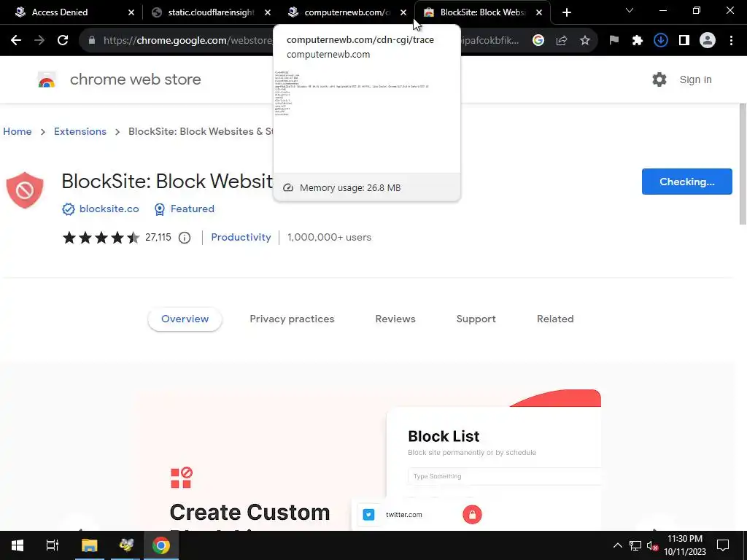Toggle the browser side panel

[684, 41]
